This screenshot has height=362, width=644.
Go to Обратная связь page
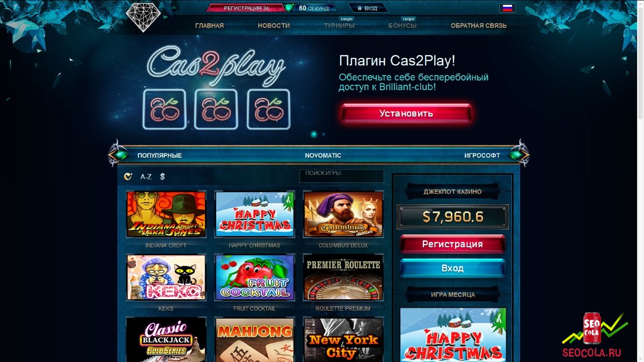coord(479,25)
